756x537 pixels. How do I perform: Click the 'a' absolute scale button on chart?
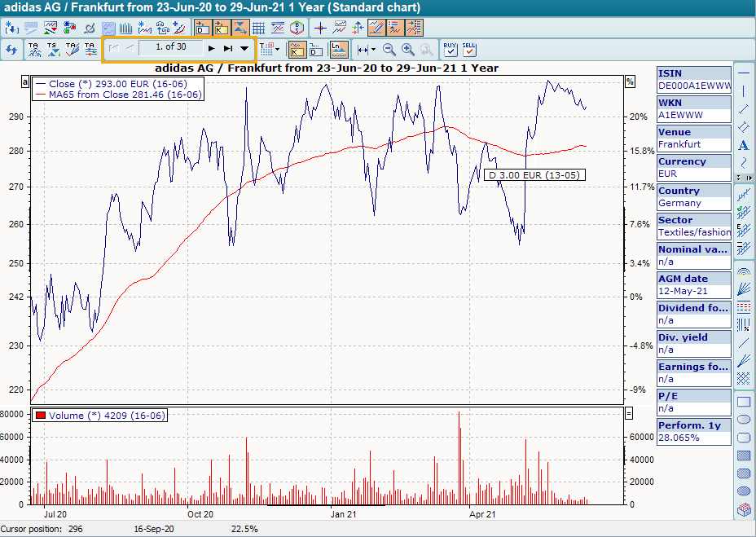coord(26,81)
